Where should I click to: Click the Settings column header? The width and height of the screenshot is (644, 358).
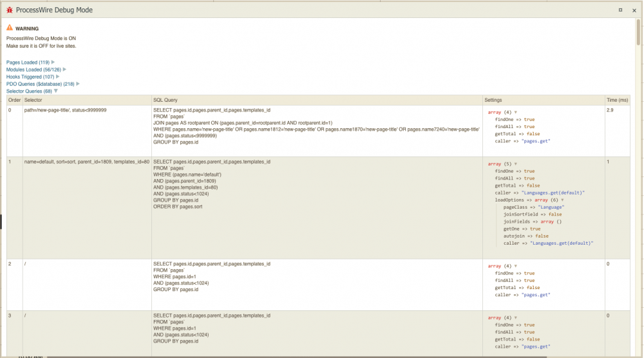(x=493, y=100)
